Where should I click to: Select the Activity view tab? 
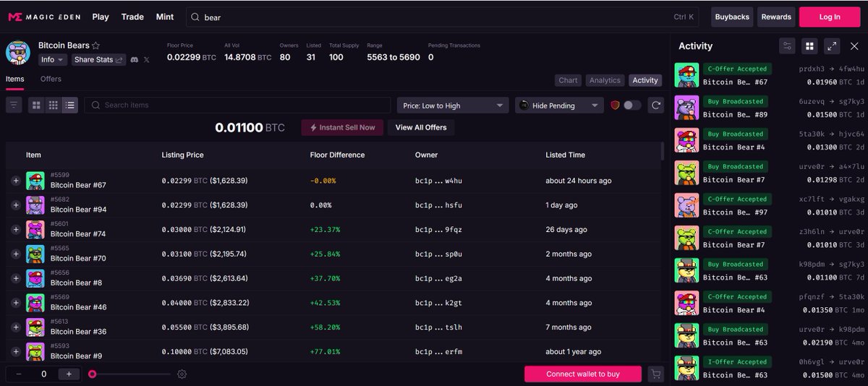(645, 80)
